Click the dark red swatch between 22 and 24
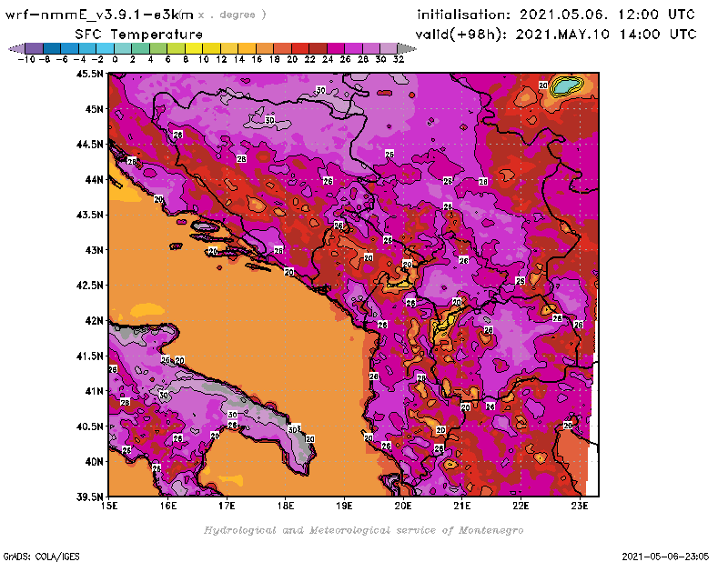728x562 pixels. 318,48
